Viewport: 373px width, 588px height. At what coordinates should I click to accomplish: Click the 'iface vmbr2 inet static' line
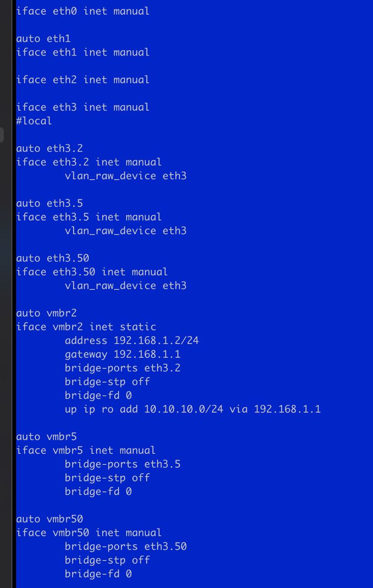(x=86, y=327)
